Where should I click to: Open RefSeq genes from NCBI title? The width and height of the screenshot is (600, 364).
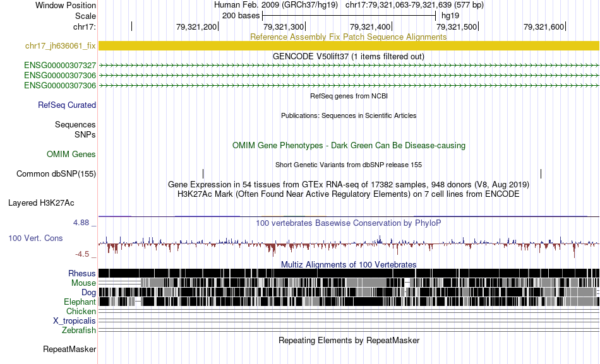pos(349,96)
